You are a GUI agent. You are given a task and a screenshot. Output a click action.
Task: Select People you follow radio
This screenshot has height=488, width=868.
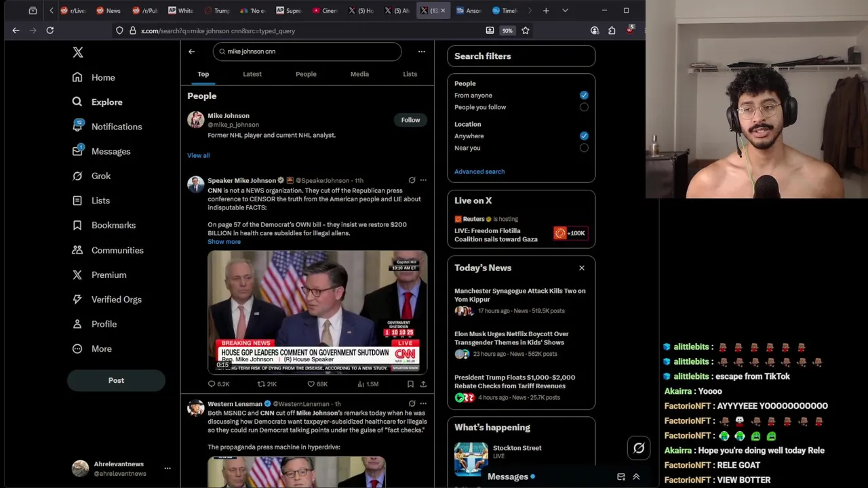[584, 107]
